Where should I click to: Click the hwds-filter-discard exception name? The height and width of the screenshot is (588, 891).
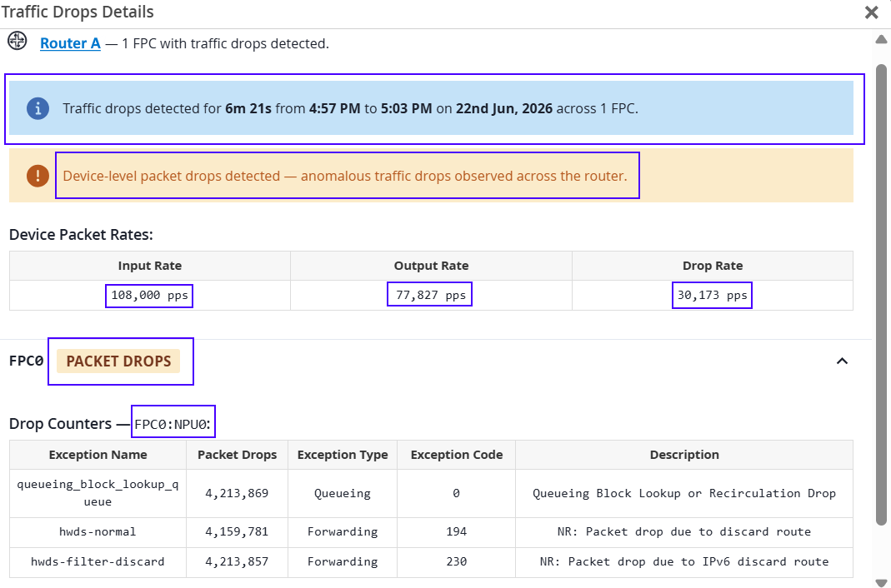tap(98, 561)
